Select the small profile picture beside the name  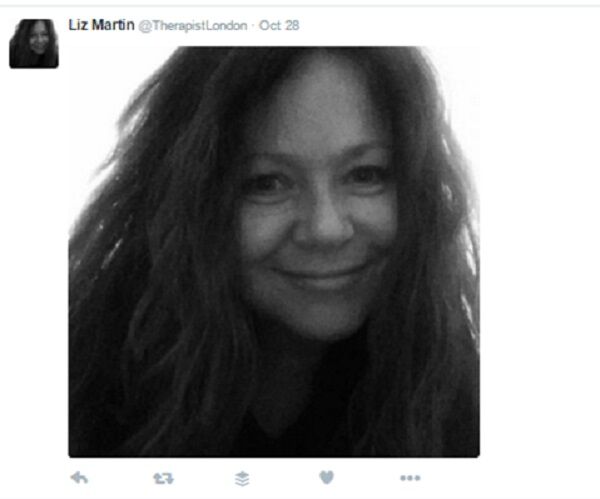click(34, 44)
